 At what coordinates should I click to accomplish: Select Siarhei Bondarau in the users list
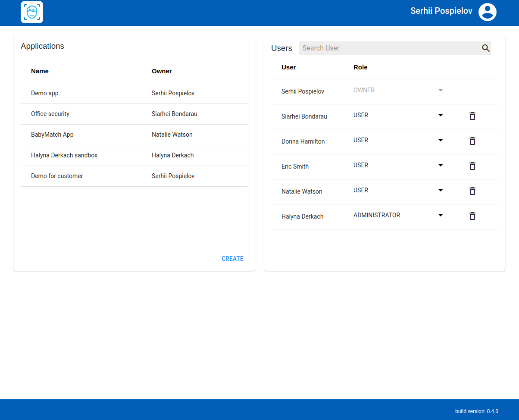tap(304, 116)
